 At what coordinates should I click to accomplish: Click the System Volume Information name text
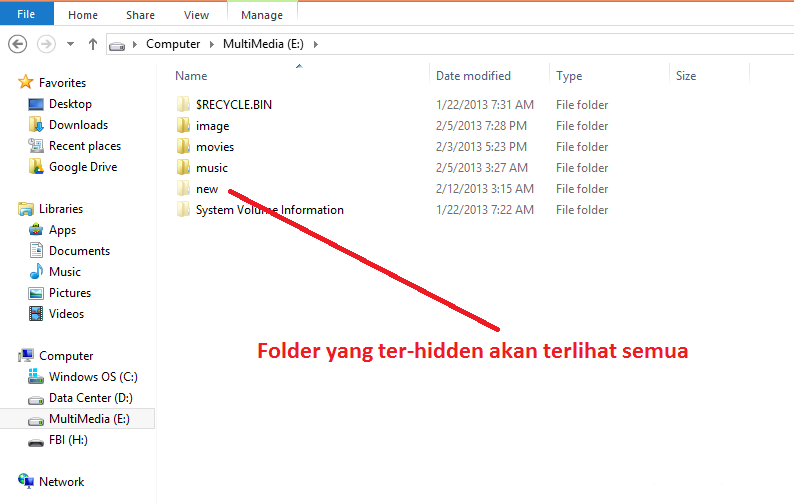tap(270, 210)
